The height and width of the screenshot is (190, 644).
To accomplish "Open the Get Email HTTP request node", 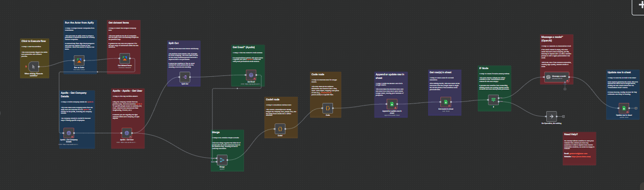I will 251,75.
